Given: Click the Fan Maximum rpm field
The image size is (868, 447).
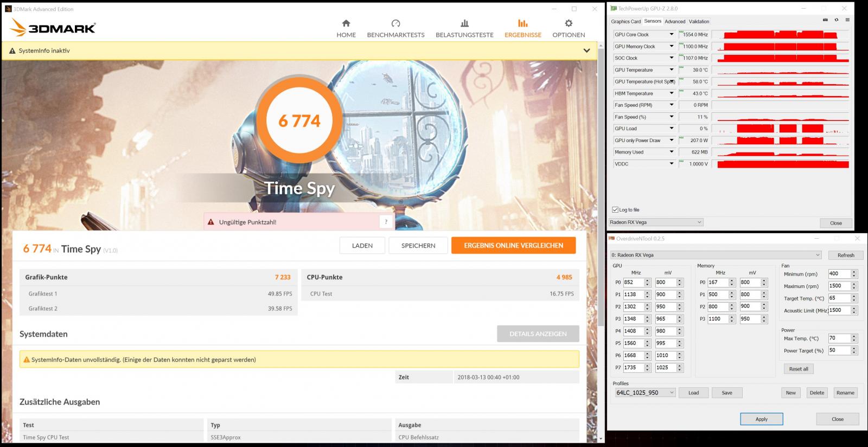Looking at the screenshot, I should [839, 286].
